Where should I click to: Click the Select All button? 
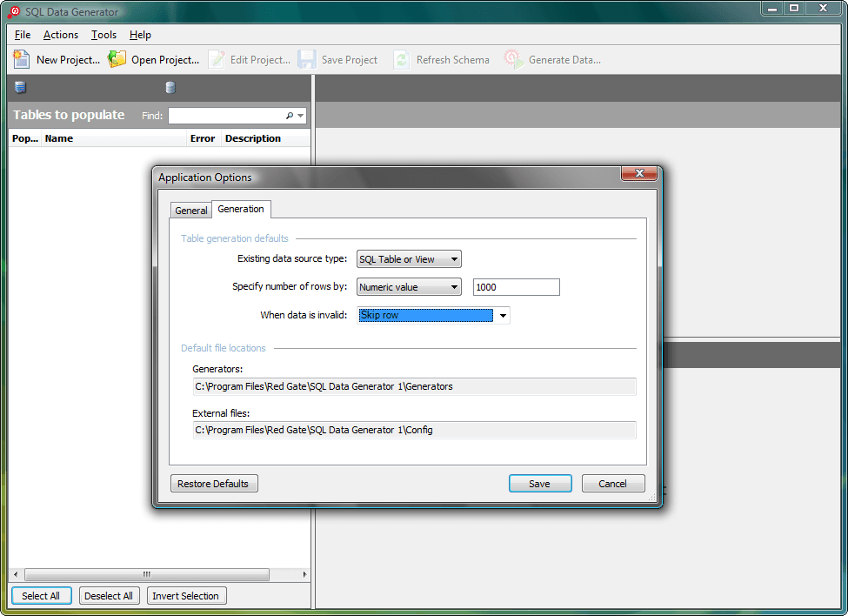point(41,595)
